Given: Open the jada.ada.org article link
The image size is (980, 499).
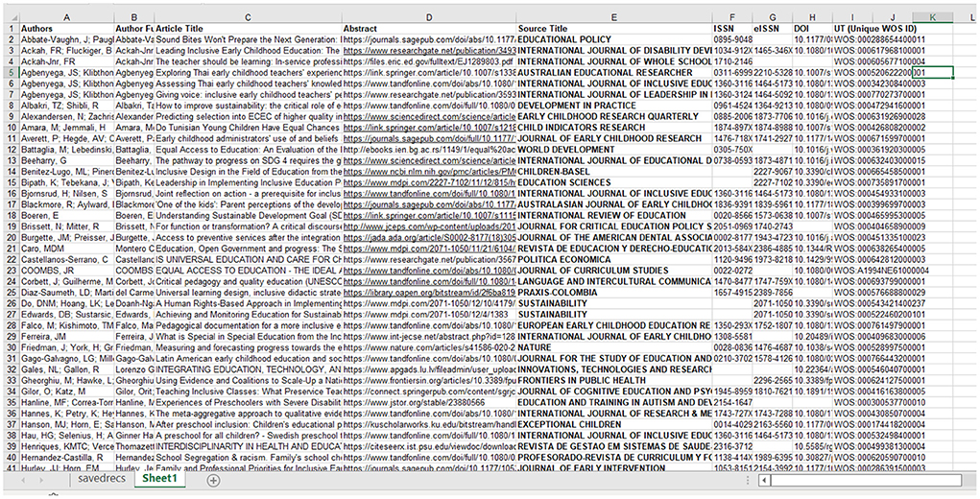Looking at the screenshot, I should (429, 237).
